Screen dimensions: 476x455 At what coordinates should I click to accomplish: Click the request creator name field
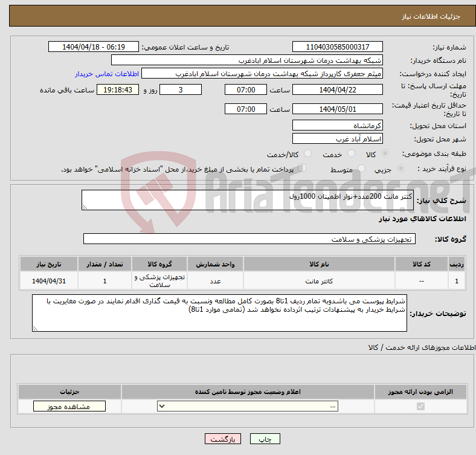pos(262,74)
